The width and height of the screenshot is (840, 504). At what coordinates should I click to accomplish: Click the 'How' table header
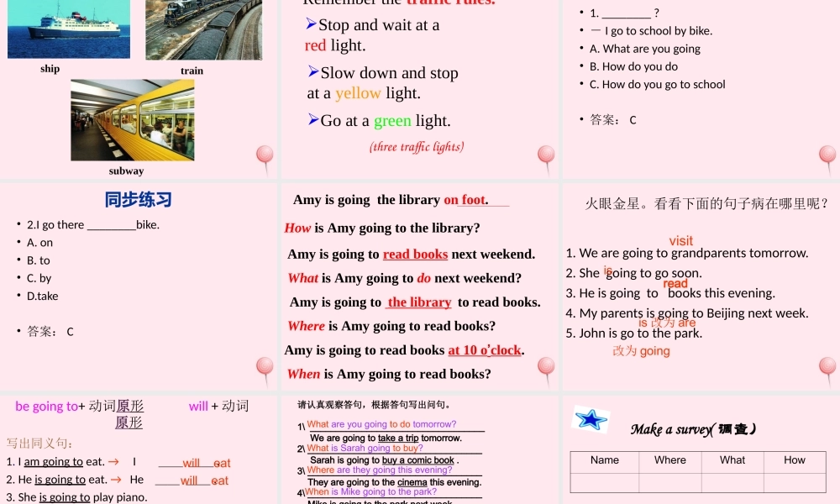coord(795,460)
